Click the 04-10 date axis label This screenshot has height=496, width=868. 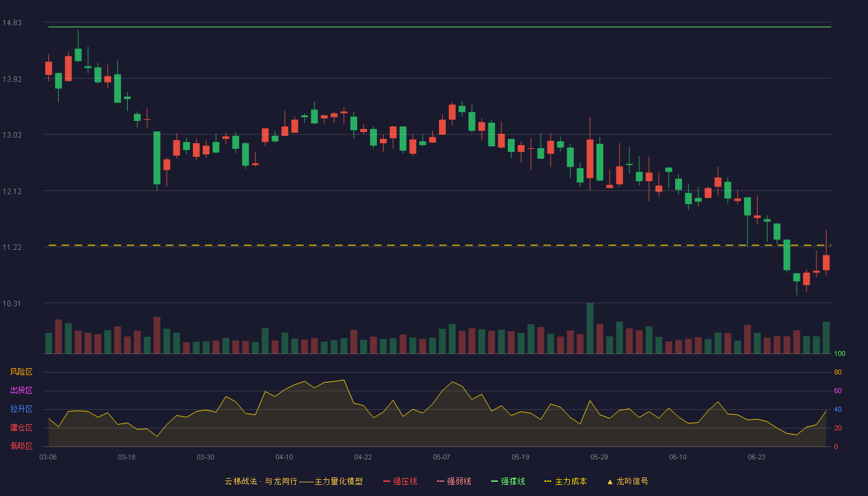284,457
